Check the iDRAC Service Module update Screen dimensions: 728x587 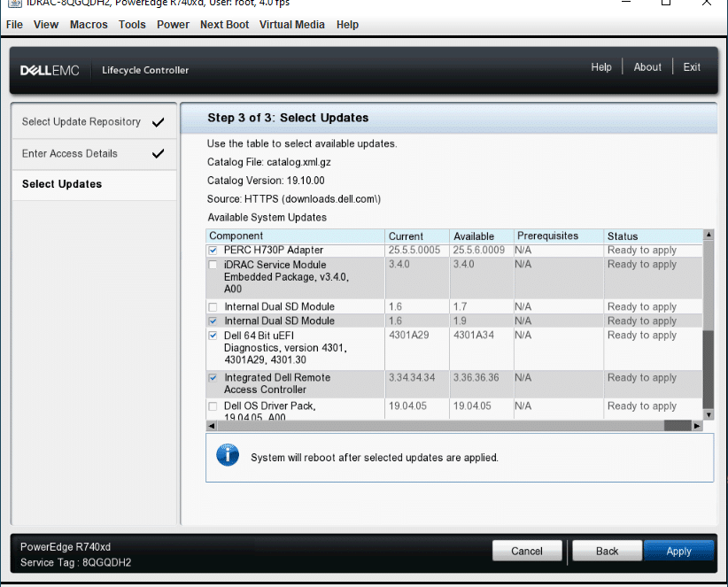point(213,265)
